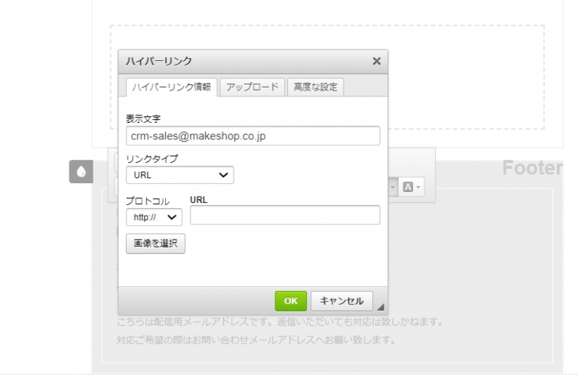Click the water drop icon beside footer
The width and height of the screenshot is (579, 392).
(x=81, y=172)
